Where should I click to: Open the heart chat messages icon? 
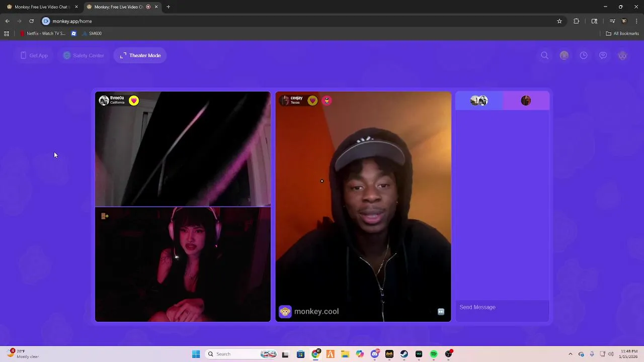pos(603,55)
